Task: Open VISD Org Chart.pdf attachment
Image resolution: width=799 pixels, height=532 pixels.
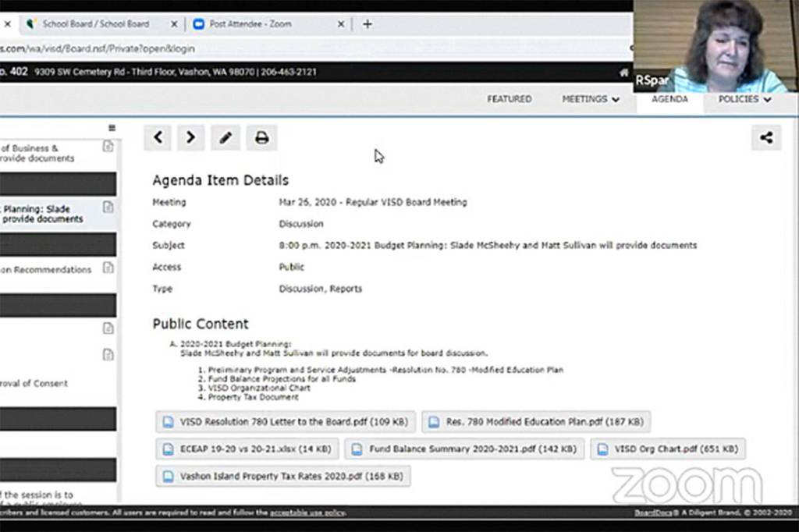Action: tap(667, 449)
